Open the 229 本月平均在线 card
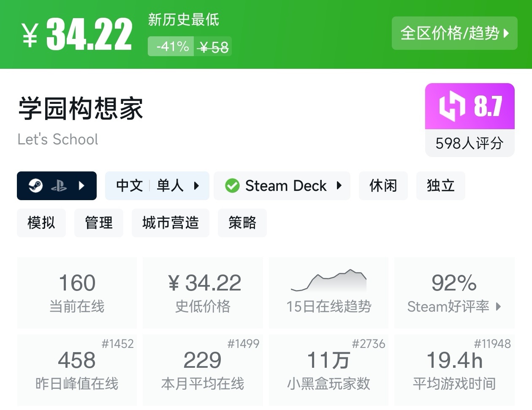This screenshot has width=532, height=410. [203, 370]
